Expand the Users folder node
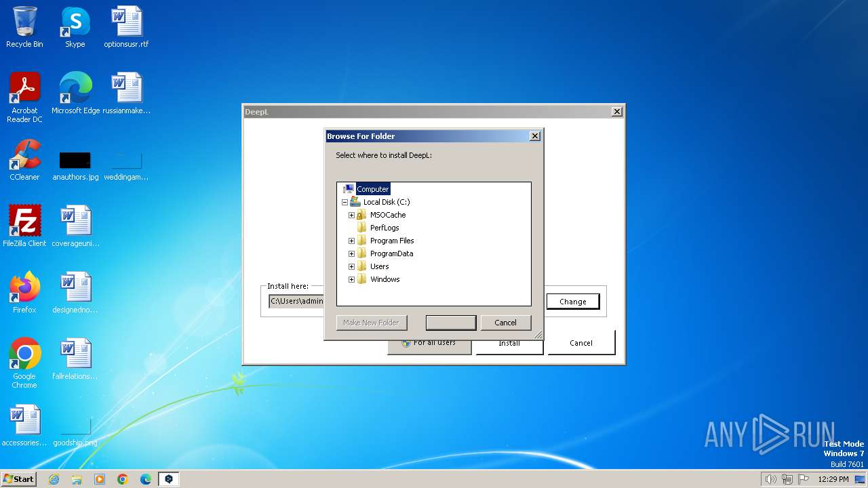Viewport: 868px width, 488px height. pyautogui.click(x=351, y=266)
